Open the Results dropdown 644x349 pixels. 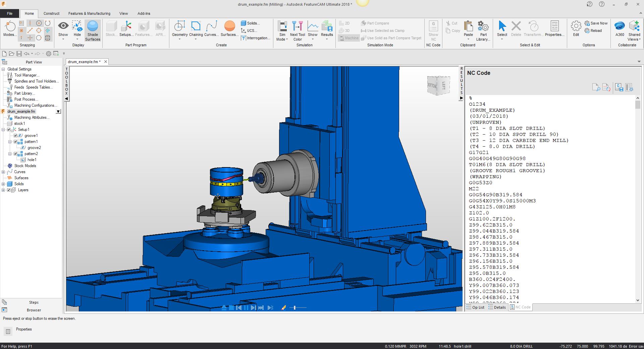tap(327, 39)
